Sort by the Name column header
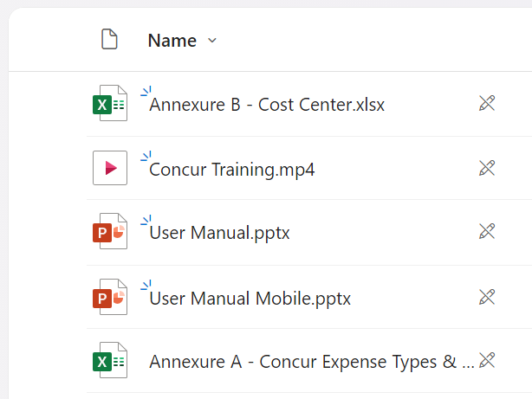This screenshot has width=532, height=399. point(172,41)
